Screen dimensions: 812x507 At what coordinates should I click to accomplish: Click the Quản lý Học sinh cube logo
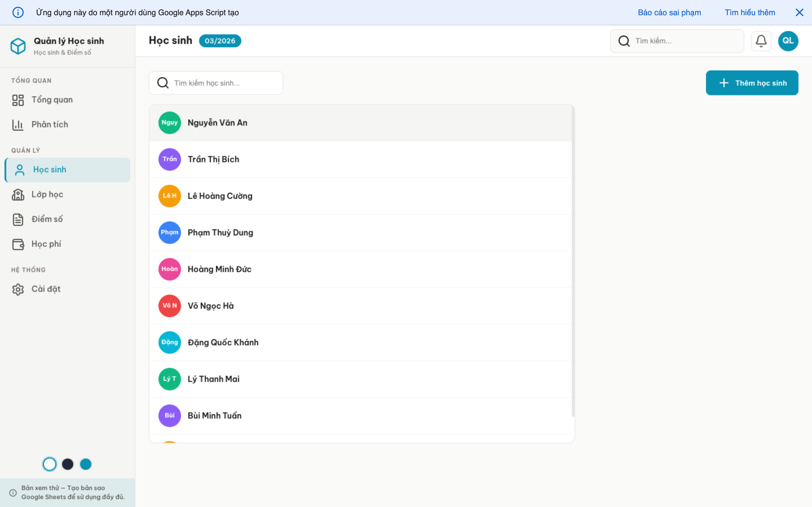[x=18, y=46]
